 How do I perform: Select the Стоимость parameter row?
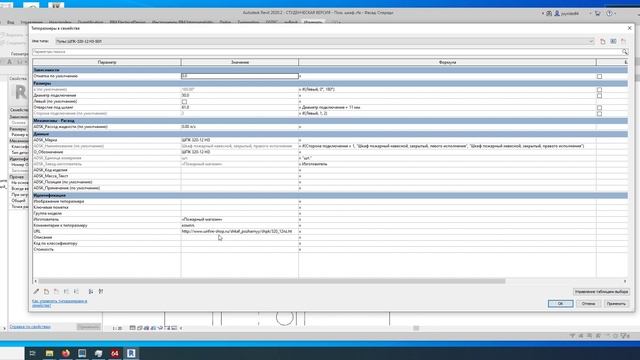pyautogui.click(x=107, y=249)
